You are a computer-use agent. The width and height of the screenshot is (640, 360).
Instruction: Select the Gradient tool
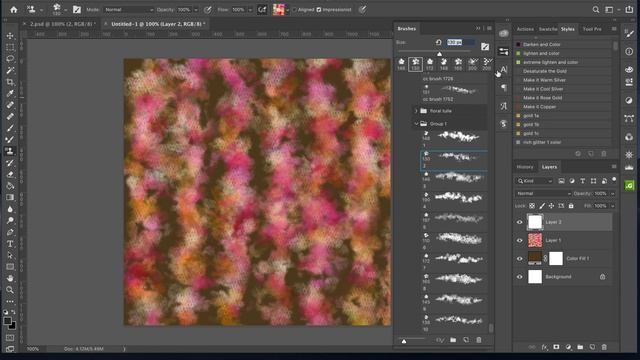tap(10, 198)
